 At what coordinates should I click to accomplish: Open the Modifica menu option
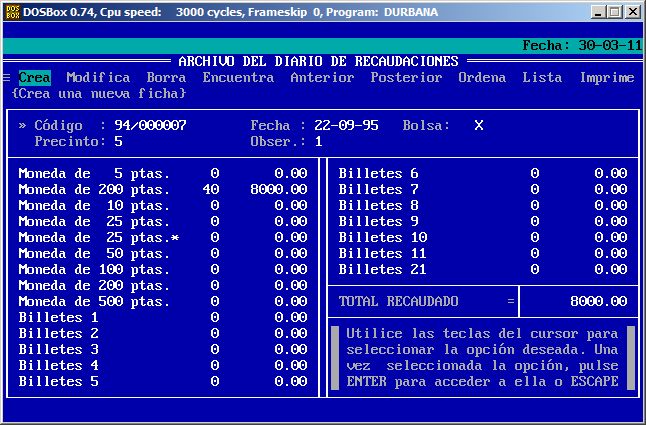point(98,77)
